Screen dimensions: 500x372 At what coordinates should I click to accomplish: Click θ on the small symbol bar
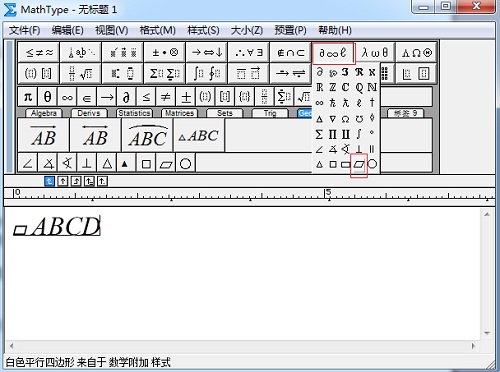[x=47, y=97]
